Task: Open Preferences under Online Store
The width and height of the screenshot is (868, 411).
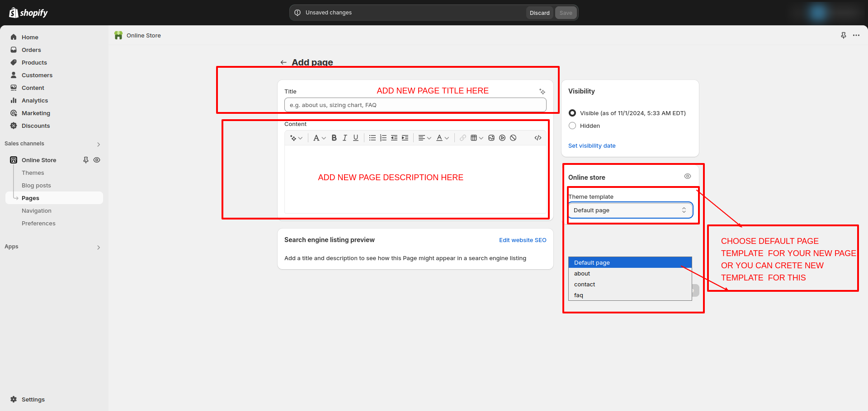Action: click(38, 223)
